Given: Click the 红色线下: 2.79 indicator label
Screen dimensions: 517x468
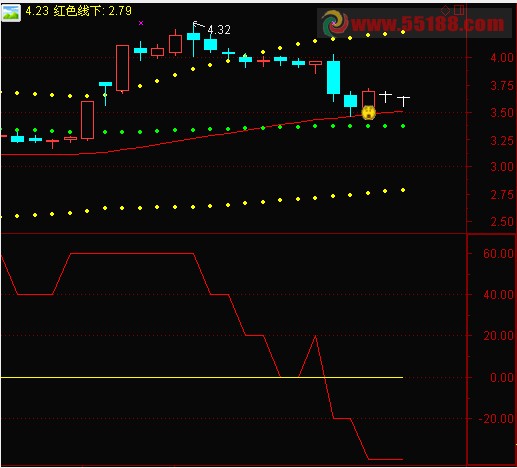Looking at the screenshot, I should point(93,11).
